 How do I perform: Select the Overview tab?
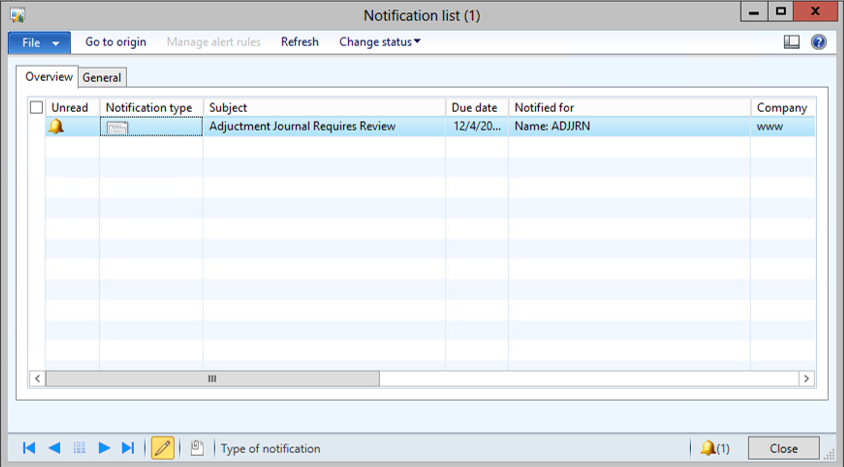tap(49, 77)
